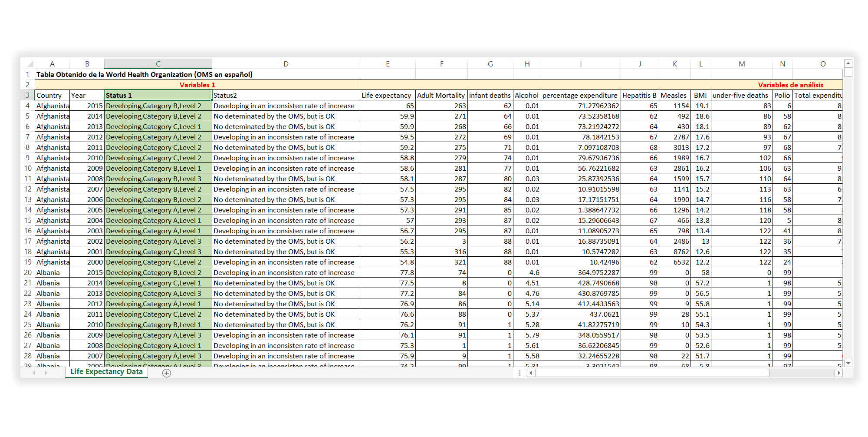
Task: Select column C header
Action: coord(158,64)
